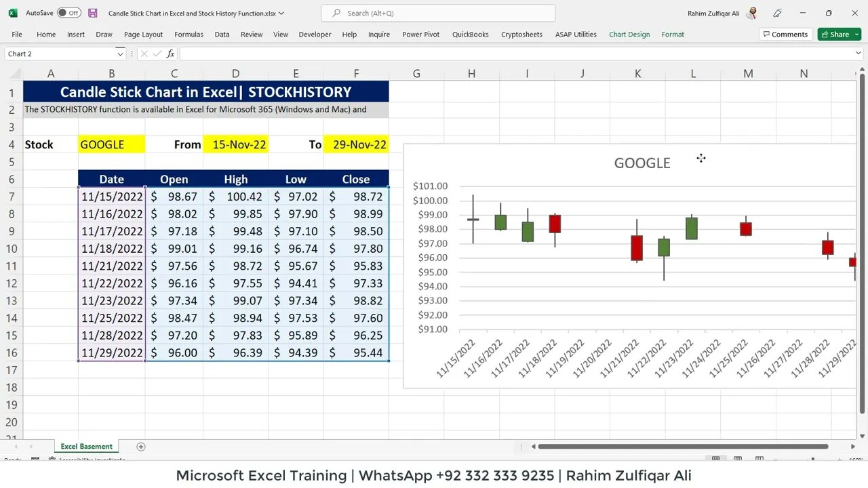Click the Save icon in title bar

(93, 13)
